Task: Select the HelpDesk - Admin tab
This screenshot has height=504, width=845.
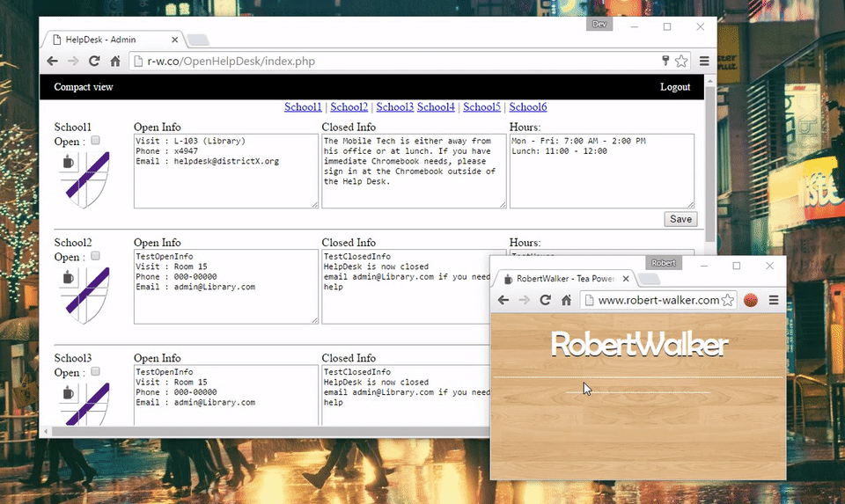Action: click(x=112, y=40)
